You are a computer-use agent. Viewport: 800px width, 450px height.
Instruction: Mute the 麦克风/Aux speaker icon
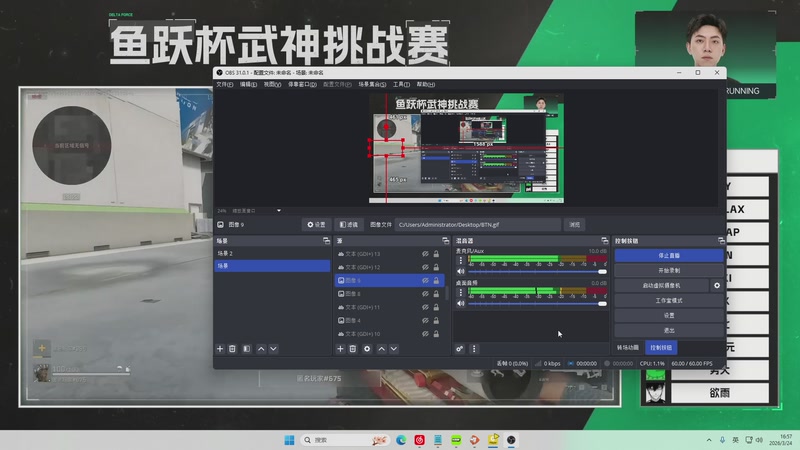[461, 271]
